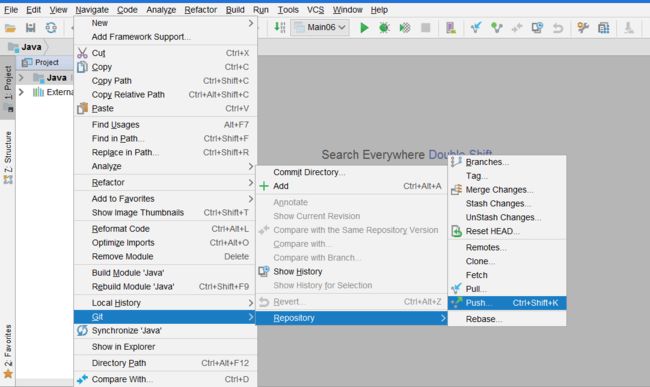Open the Navigate menu in menu bar
The width and height of the screenshot is (650, 387).
[x=92, y=10]
